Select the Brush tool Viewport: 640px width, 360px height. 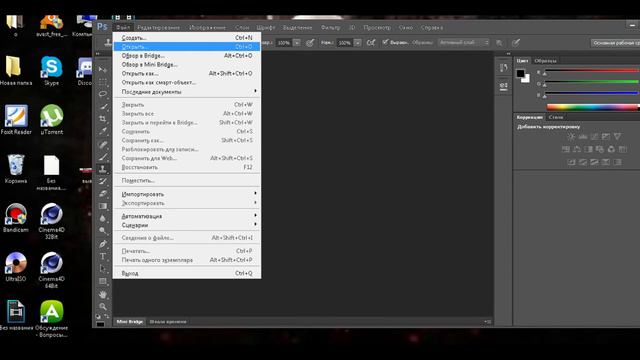102,156
